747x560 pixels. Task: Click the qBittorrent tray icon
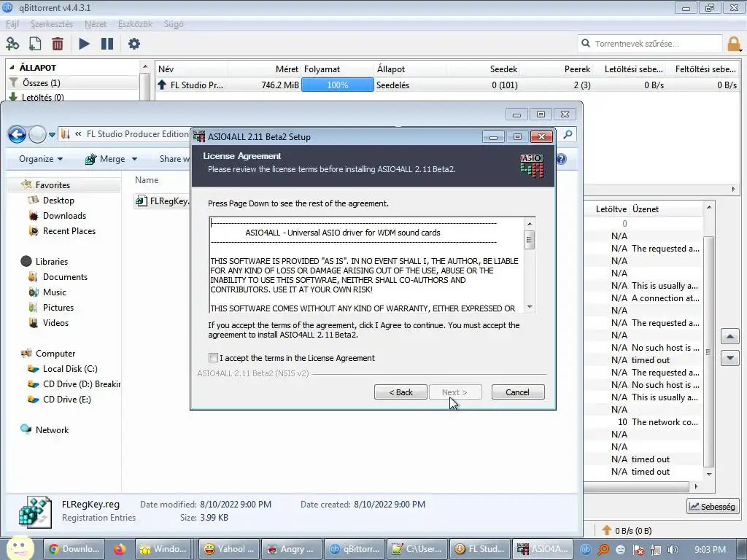585,550
